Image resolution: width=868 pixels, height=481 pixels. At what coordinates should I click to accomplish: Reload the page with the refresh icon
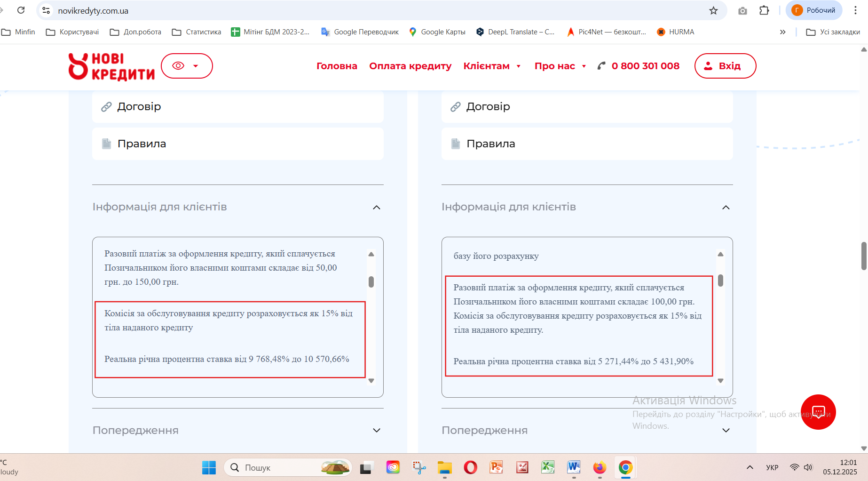(x=21, y=10)
